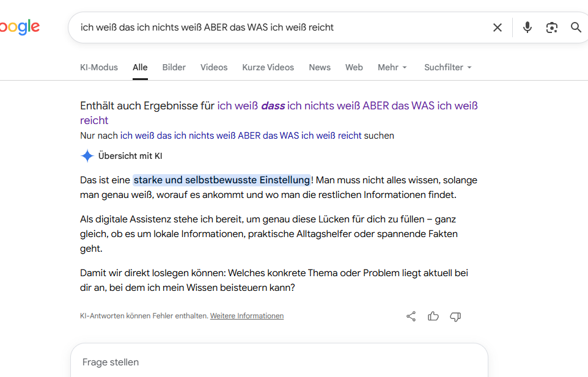Open the News tab
Screen dimensions: 588x377
click(320, 67)
